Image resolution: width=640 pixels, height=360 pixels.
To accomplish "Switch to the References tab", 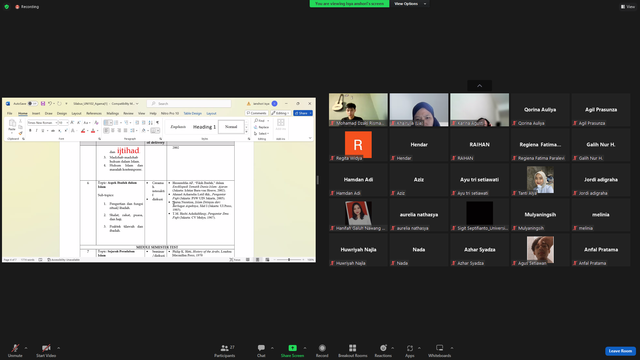I will click(94, 113).
